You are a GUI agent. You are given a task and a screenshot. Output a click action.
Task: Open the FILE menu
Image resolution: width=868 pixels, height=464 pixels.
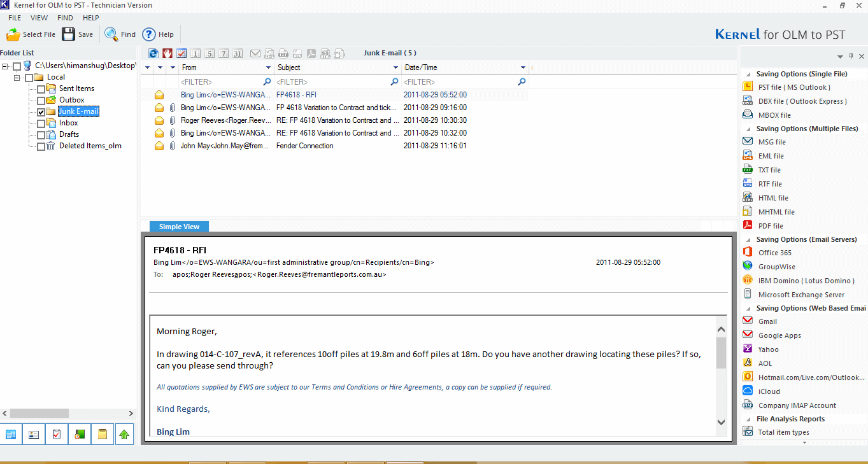pos(15,18)
